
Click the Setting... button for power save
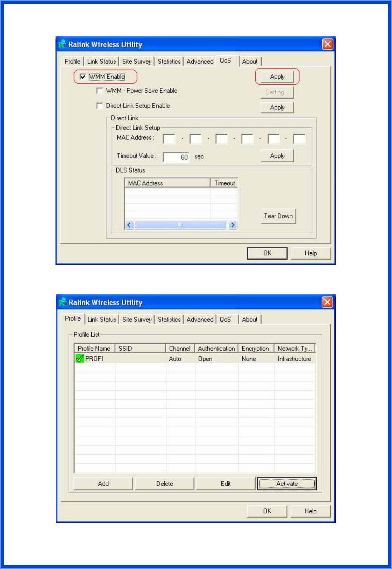point(277,92)
